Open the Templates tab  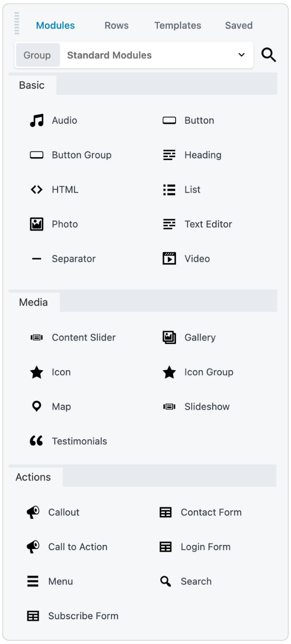tap(177, 25)
